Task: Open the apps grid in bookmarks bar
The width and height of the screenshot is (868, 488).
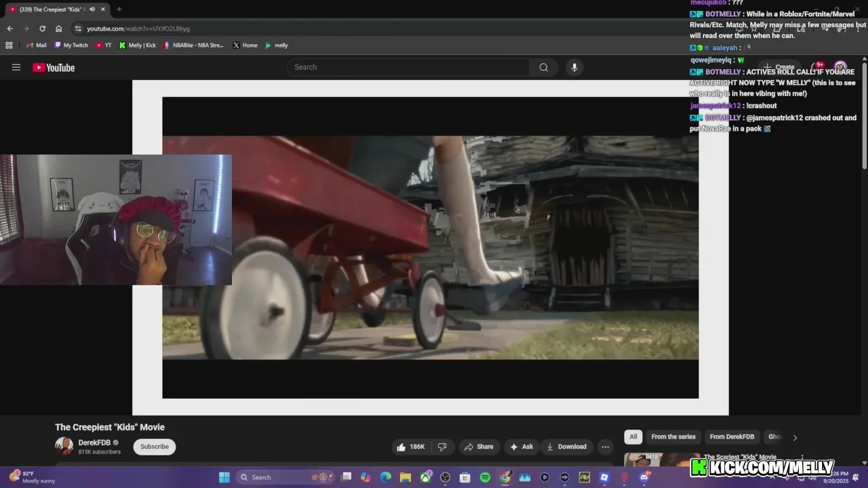Action: [x=9, y=45]
